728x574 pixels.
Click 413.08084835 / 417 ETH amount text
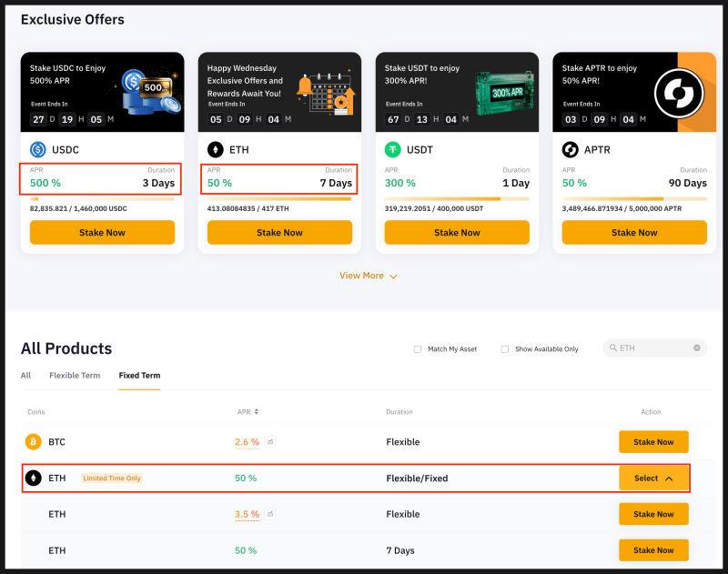pyautogui.click(x=248, y=209)
